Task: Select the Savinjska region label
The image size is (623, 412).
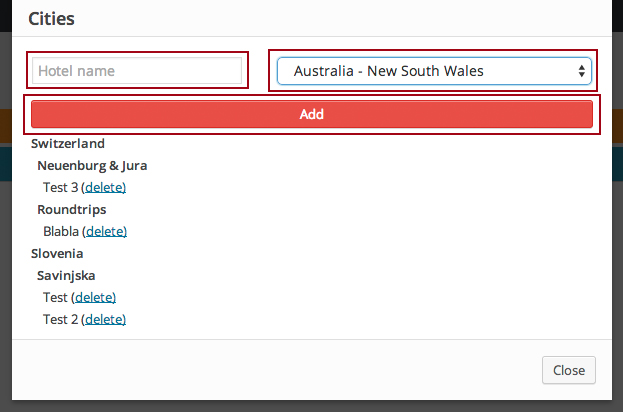Action: coord(66,275)
